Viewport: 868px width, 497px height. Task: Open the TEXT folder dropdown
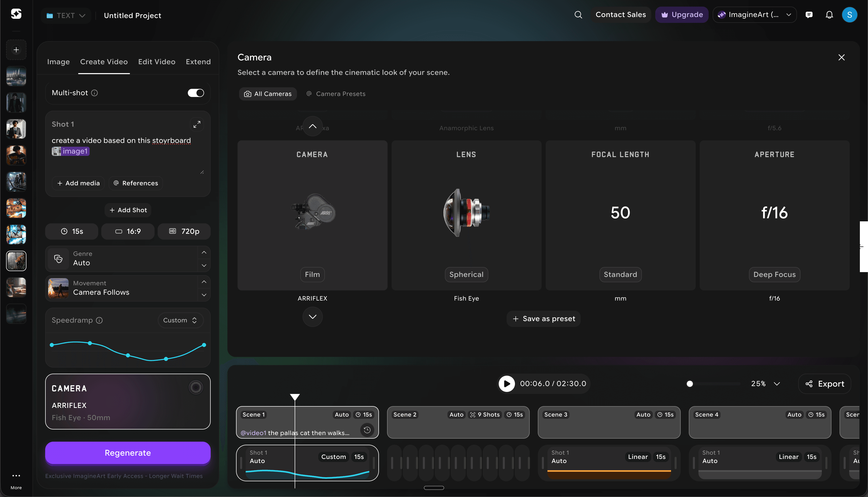pyautogui.click(x=65, y=16)
